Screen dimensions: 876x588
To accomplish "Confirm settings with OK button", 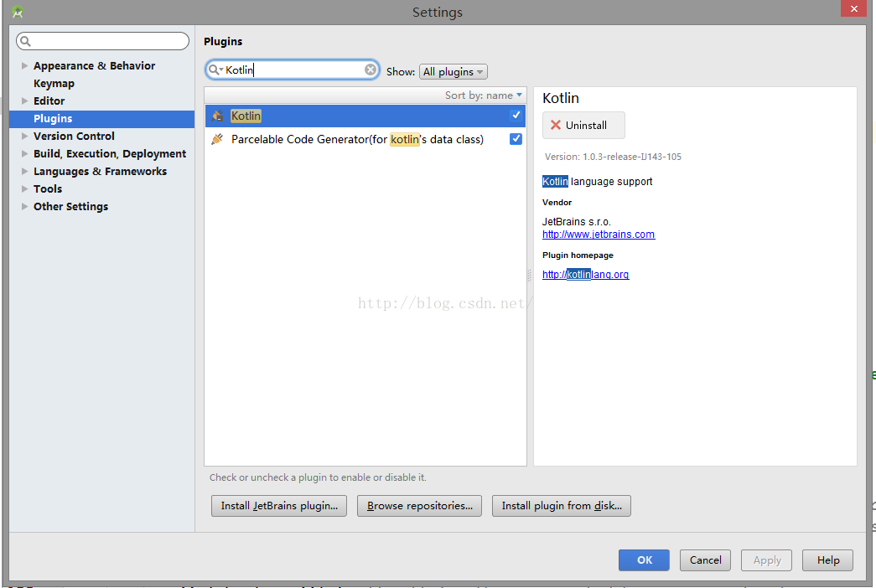I will (x=644, y=560).
